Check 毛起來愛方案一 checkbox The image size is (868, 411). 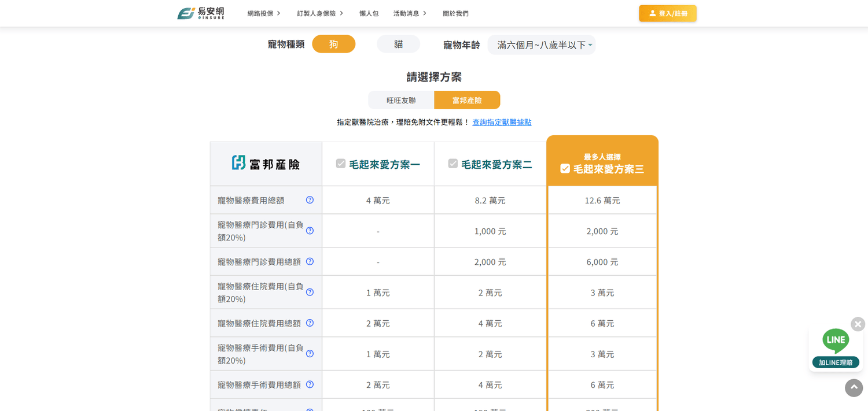tap(341, 164)
